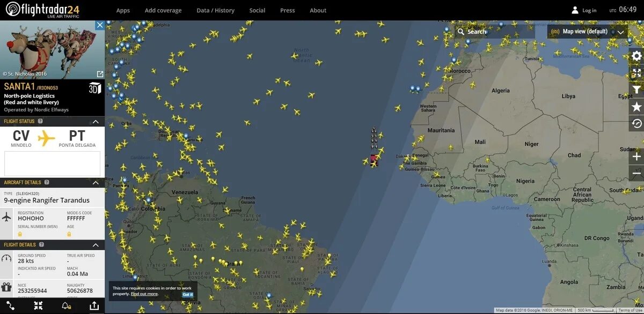Image resolution: width=644 pixels, height=314 pixels.
Task: Share this flight via share icon
Action: tap(94, 305)
